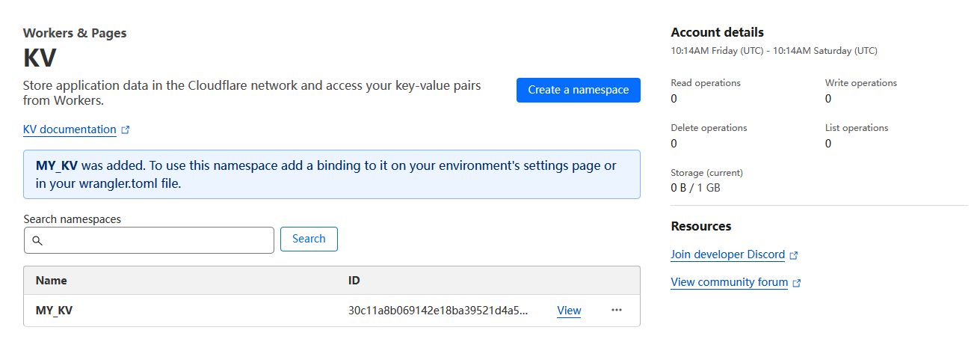
Task: Open the View link for MY_KV
Action: click(x=569, y=311)
